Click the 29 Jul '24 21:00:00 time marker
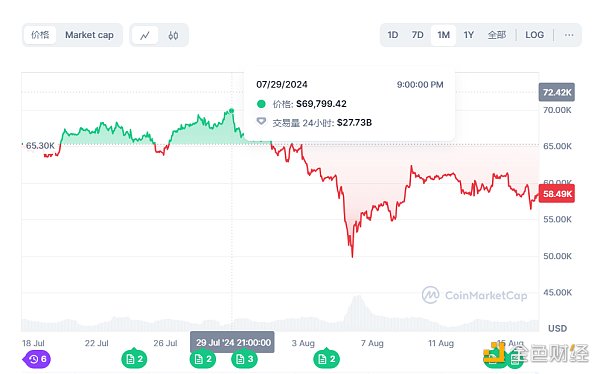The width and height of the screenshot is (600, 374). click(x=232, y=342)
